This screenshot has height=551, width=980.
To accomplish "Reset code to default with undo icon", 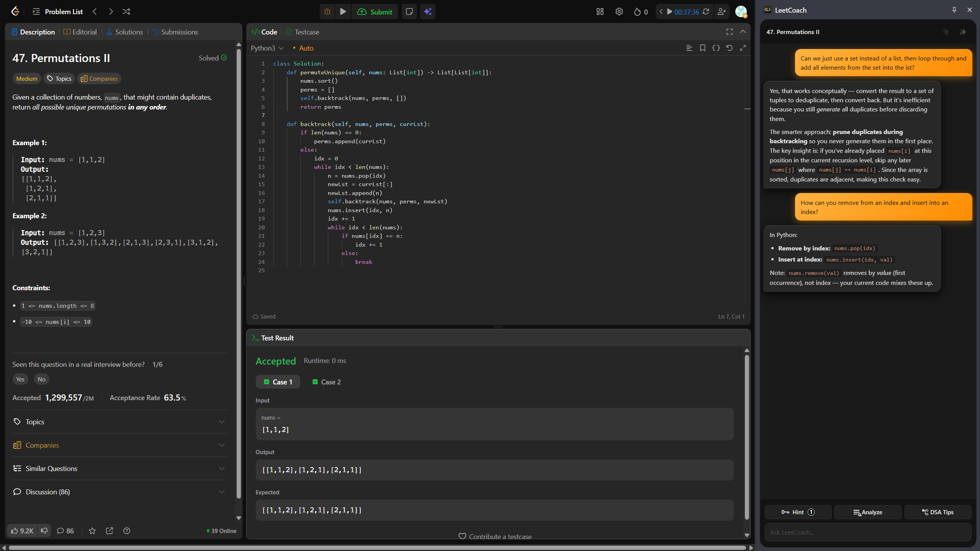I will [x=729, y=48].
